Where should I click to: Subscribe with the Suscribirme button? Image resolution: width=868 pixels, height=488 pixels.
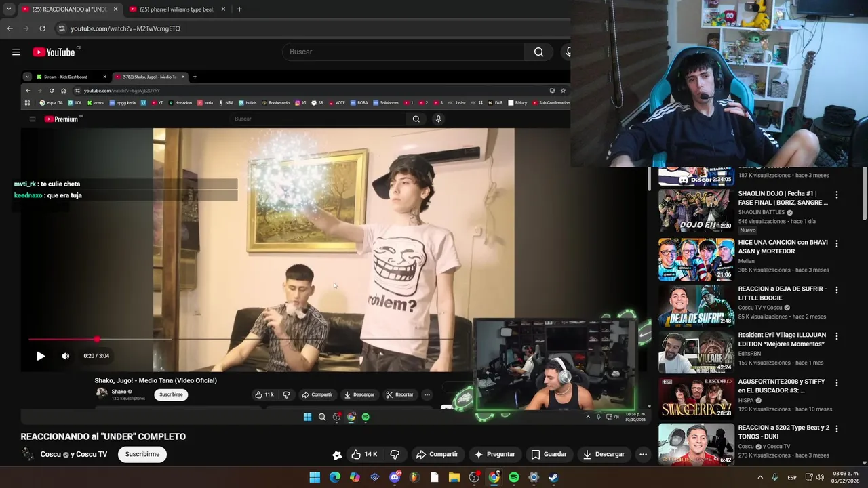(x=142, y=454)
